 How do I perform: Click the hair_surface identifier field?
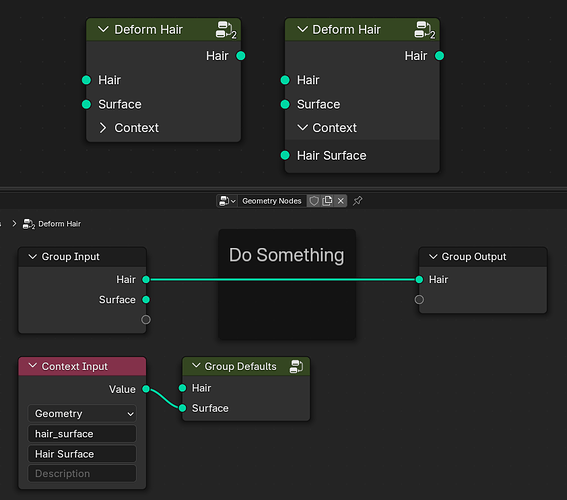[82, 434]
